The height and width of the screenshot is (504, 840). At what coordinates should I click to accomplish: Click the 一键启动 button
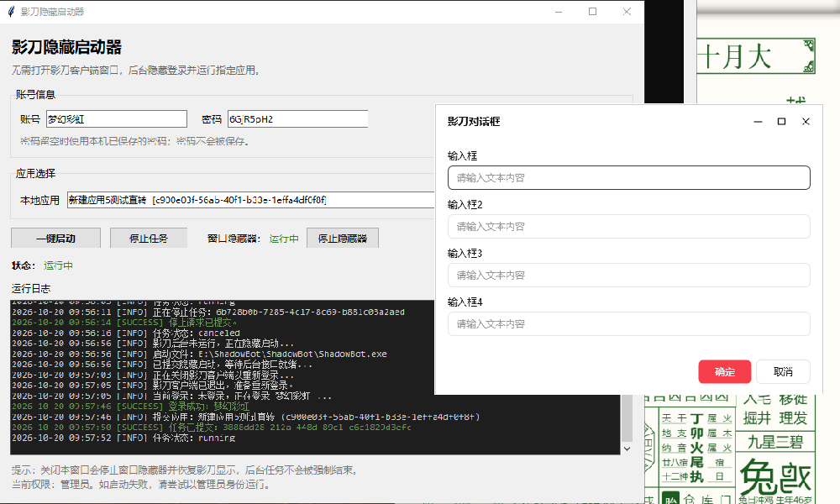pos(55,239)
